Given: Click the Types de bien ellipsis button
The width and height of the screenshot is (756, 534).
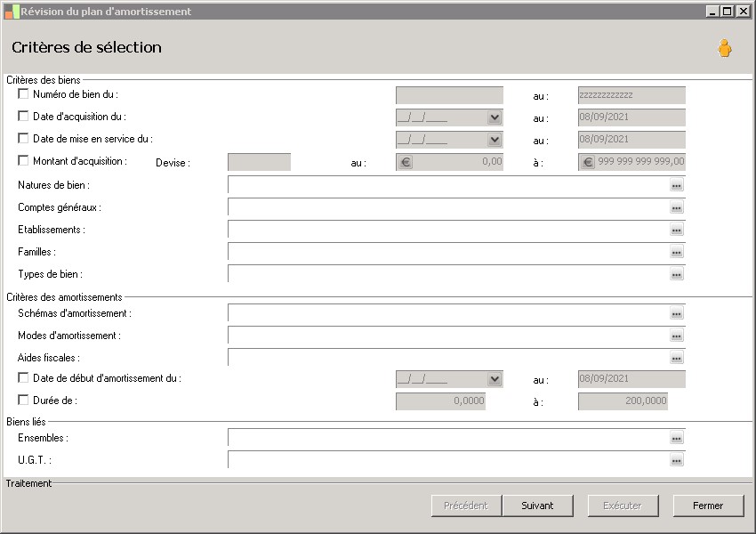Looking at the screenshot, I should [x=676, y=274].
